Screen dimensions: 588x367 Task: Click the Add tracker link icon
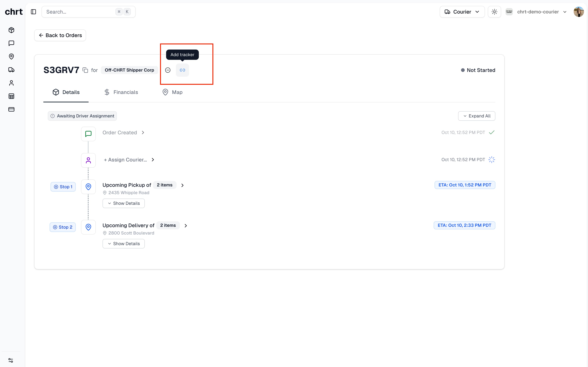pyautogui.click(x=182, y=70)
